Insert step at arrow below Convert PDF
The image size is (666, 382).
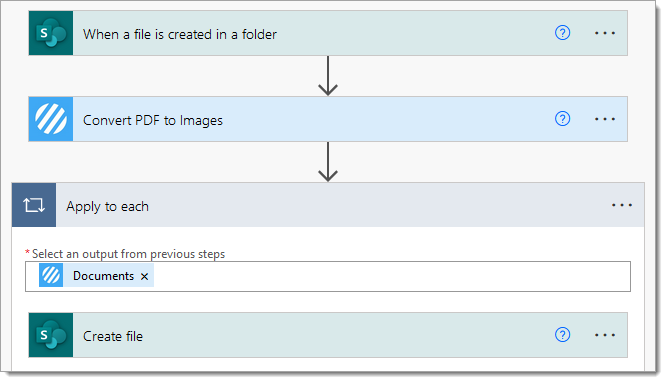pos(328,161)
